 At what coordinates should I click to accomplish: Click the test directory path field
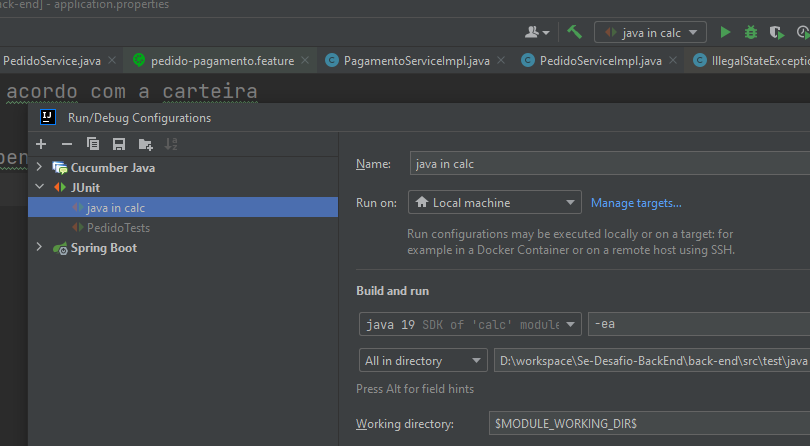pyautogui.click(x=652, y=361)
